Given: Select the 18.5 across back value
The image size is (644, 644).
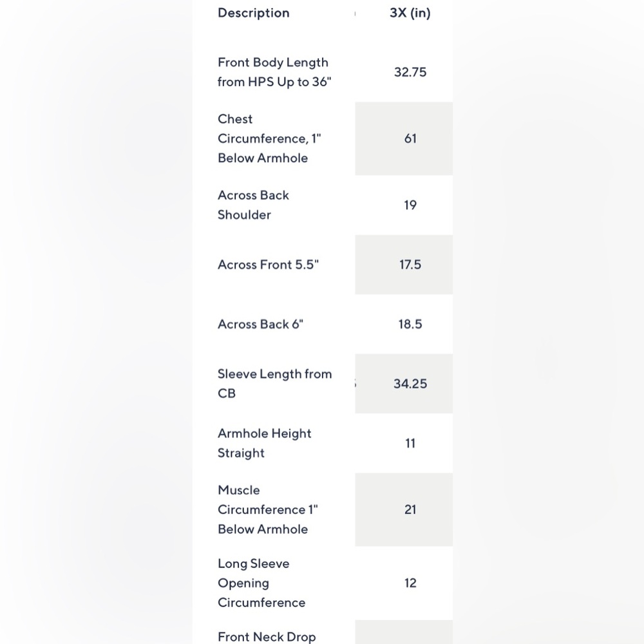Looking at the screenshot, I should [x=410, y=324].
